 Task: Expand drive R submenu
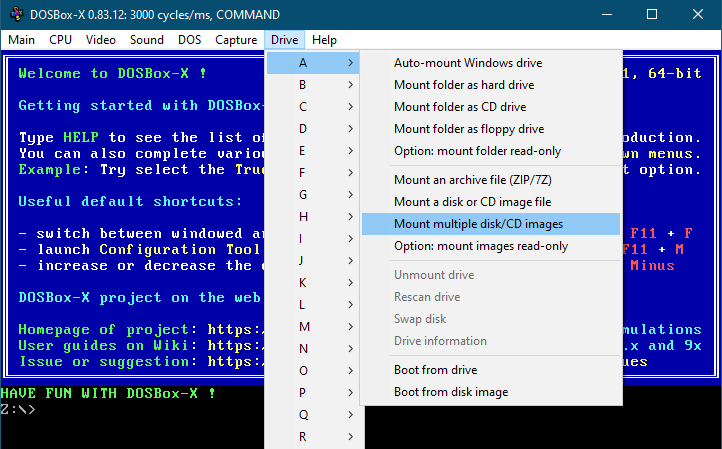click(313, 437)
